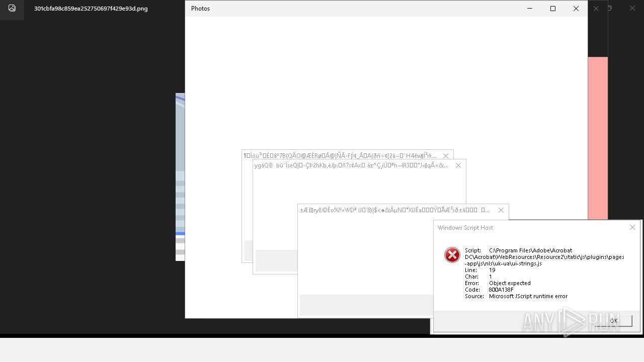
Task: Select the 301cbfa98c859ea252750697f429e93d.png filename tab
Action: [x=91, y=9]
